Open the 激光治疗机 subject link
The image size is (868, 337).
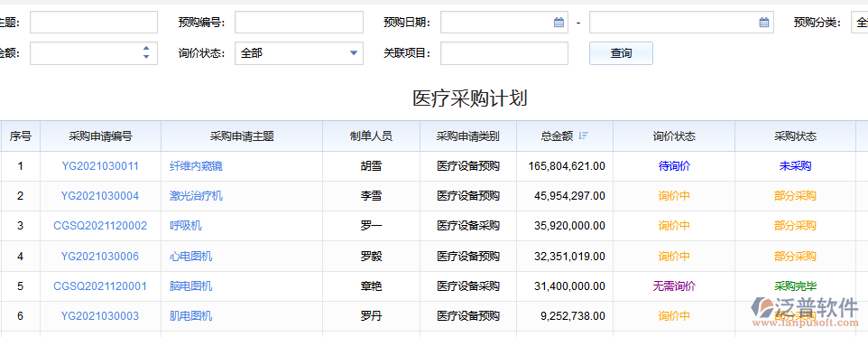[196, 196]
